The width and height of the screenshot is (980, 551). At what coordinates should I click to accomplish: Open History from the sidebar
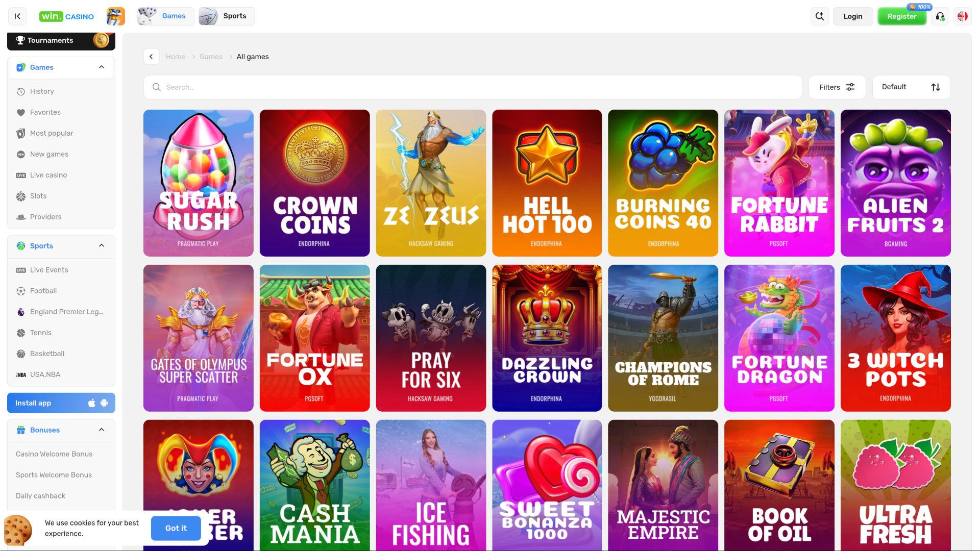pyautogui.click(x=61, y=91)
